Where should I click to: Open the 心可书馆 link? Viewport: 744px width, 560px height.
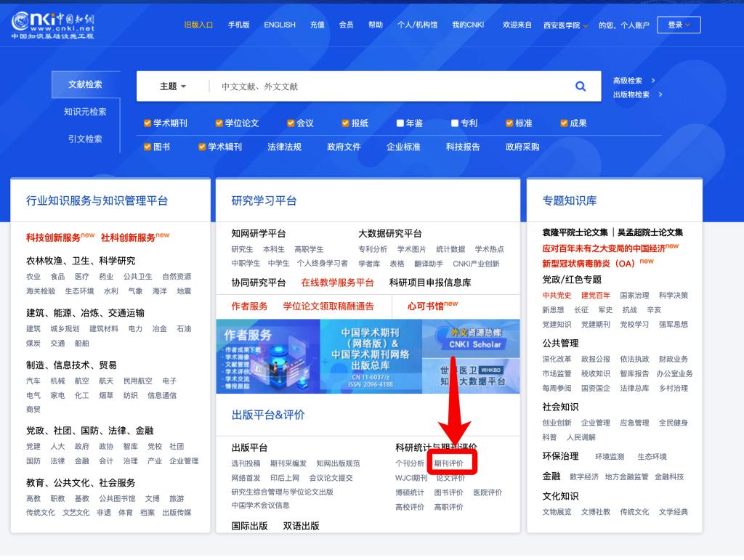[426, 307]
